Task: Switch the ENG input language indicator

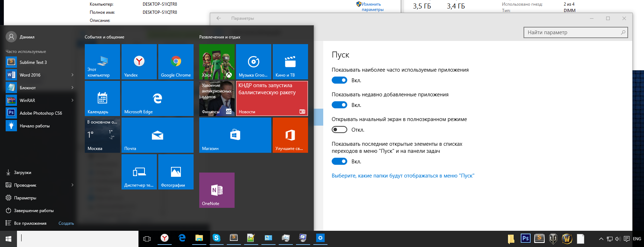Action: tap(637, 239)
